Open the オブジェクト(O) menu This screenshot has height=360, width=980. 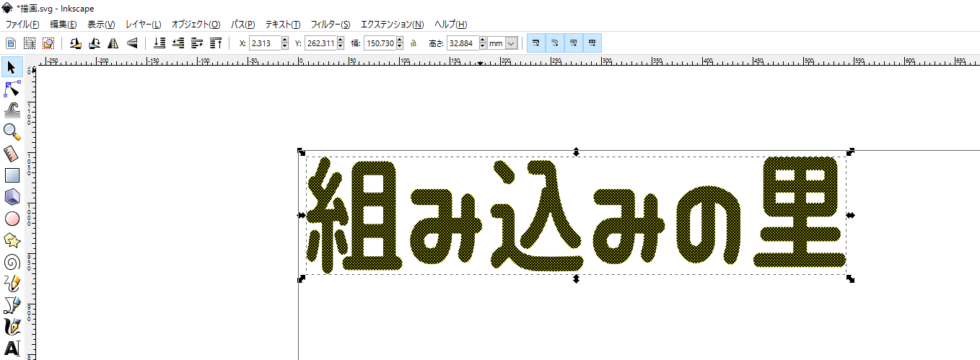point(196,25)
